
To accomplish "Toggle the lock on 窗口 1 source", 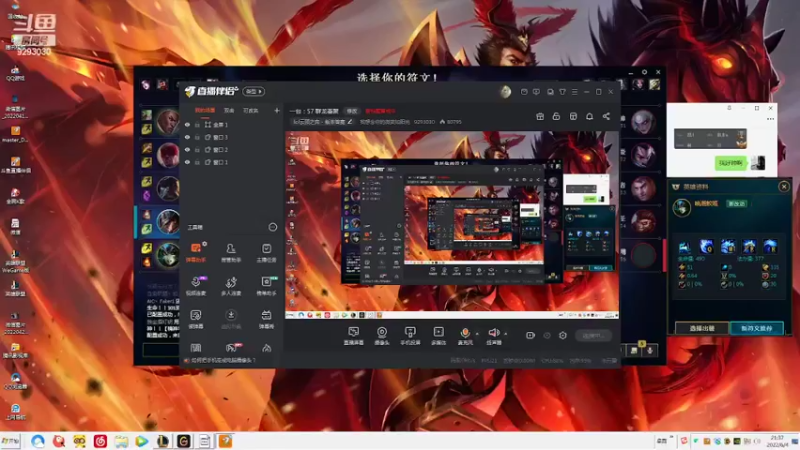I will 197,162.
